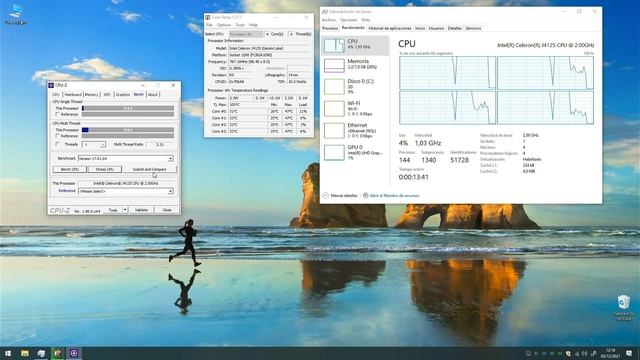The width and height of the screenshot is (640, 360).
Task: Open the Options menu in Core Temp
Action: point(224,25)
